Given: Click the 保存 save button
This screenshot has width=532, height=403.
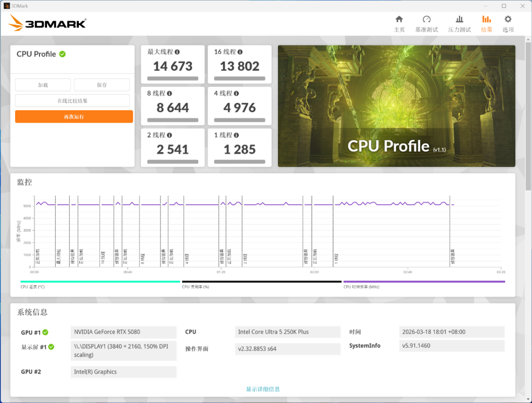Looking at the screenshot, I should pyautogui.click(x=102, y=85).
